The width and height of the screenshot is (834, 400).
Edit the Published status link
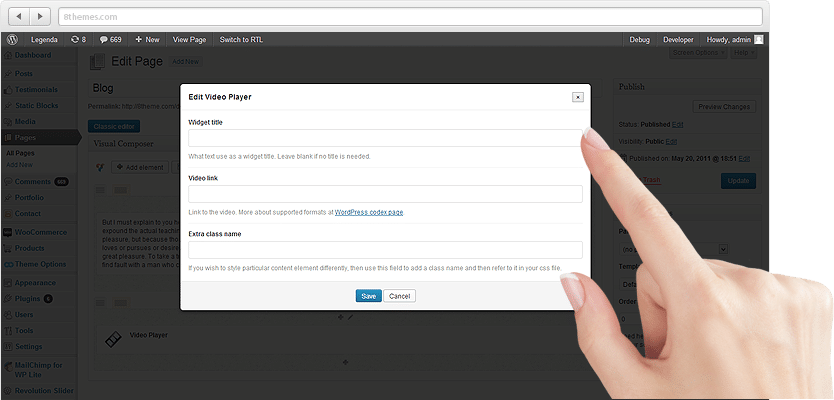pyautogui.click(x=677, y=124)
